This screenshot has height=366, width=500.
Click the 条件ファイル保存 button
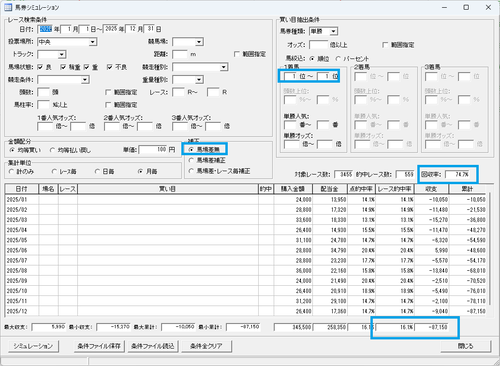(99, 346)
